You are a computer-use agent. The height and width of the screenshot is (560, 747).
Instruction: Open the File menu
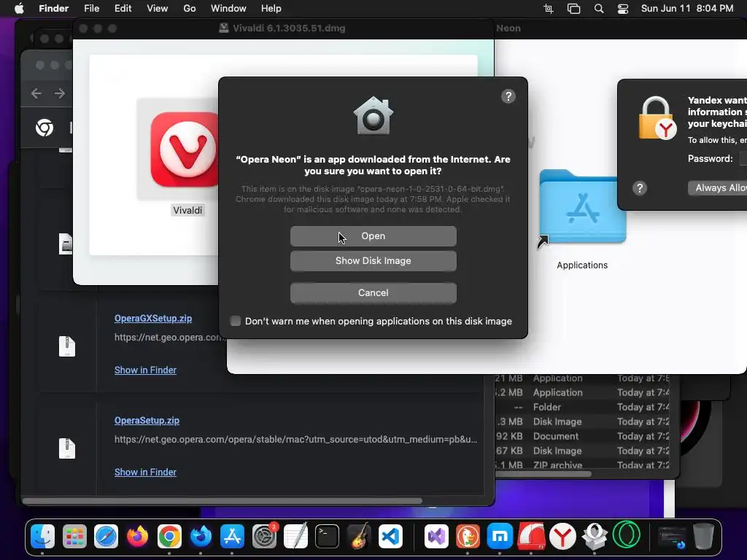tap(91, 9)
